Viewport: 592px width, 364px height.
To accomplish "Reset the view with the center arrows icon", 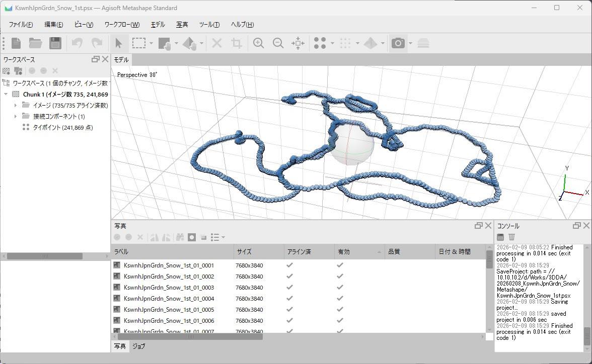I will click(298, 43).
